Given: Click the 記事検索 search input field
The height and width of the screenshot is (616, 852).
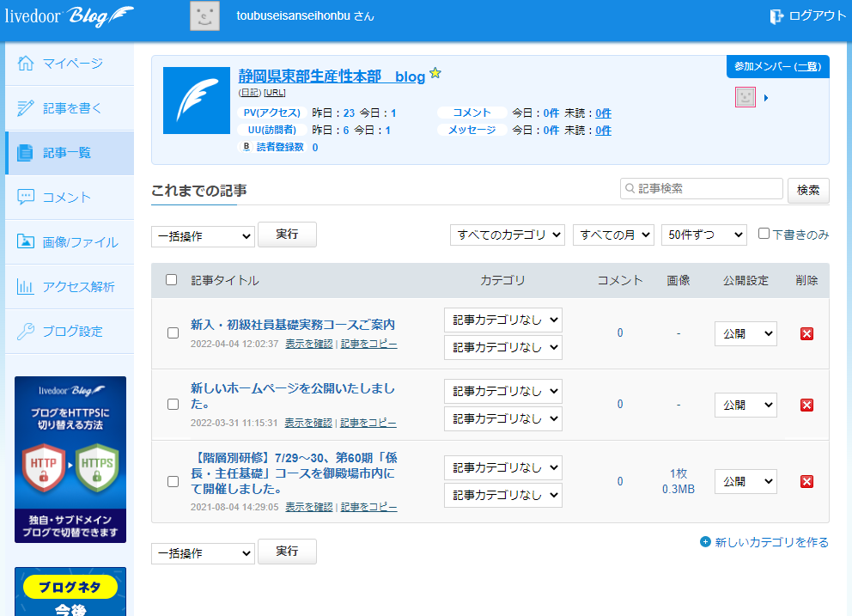Looking at the screenshot, I should click(702, 189).
